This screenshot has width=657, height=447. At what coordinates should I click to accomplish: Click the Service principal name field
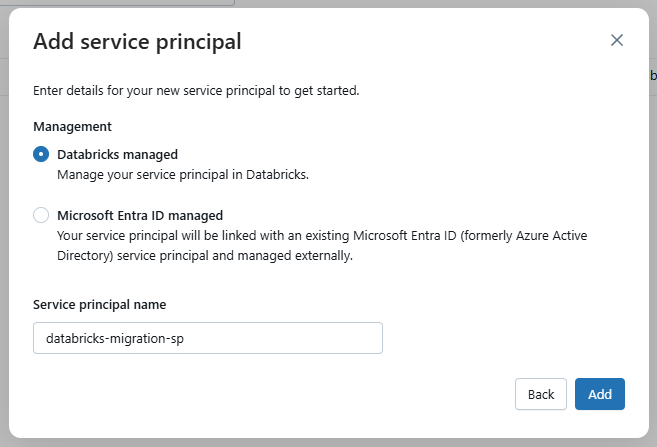click(x=208, y=338)
